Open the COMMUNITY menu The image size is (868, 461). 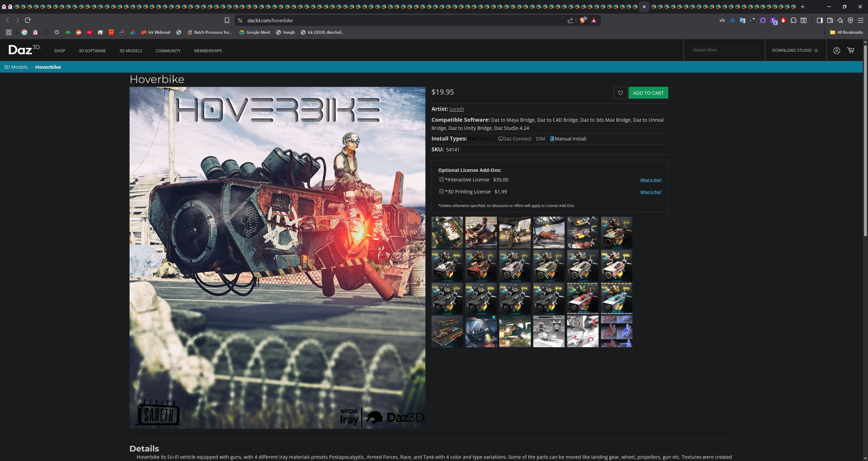[x=168, y=51]
